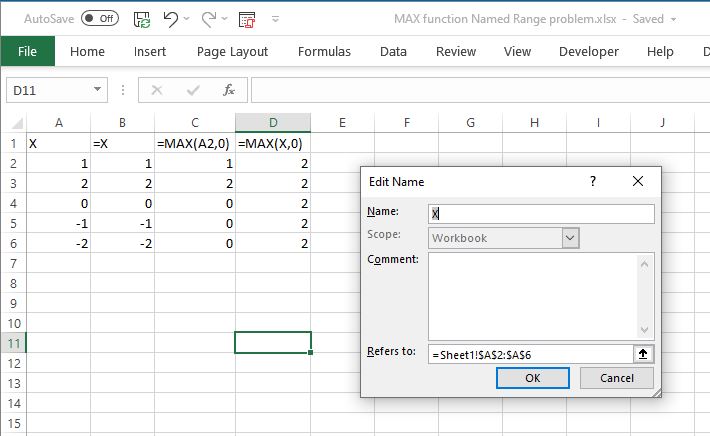Screen dimensions: 710x436
Task: Click the Edit Name dialog resize grip
Action: 657,393
